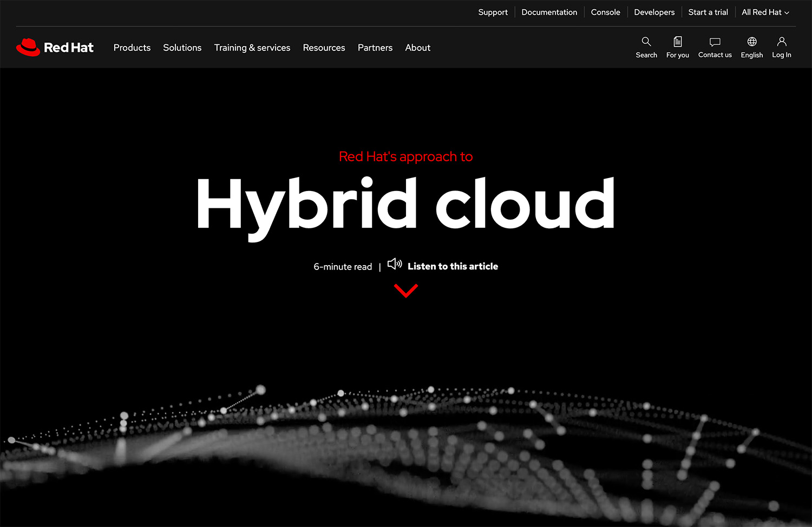Click the Partners menu entry

(x=375, y=48)
